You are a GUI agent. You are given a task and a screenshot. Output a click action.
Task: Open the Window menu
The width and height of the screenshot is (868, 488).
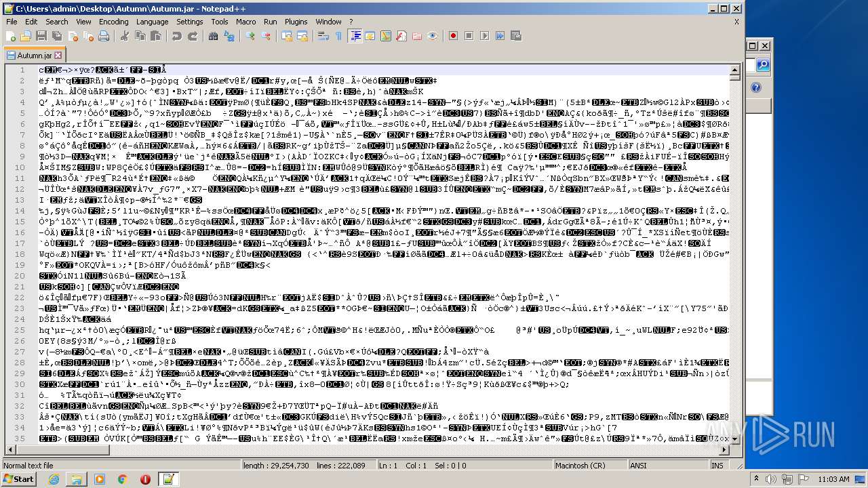click(x=328, y=22)
